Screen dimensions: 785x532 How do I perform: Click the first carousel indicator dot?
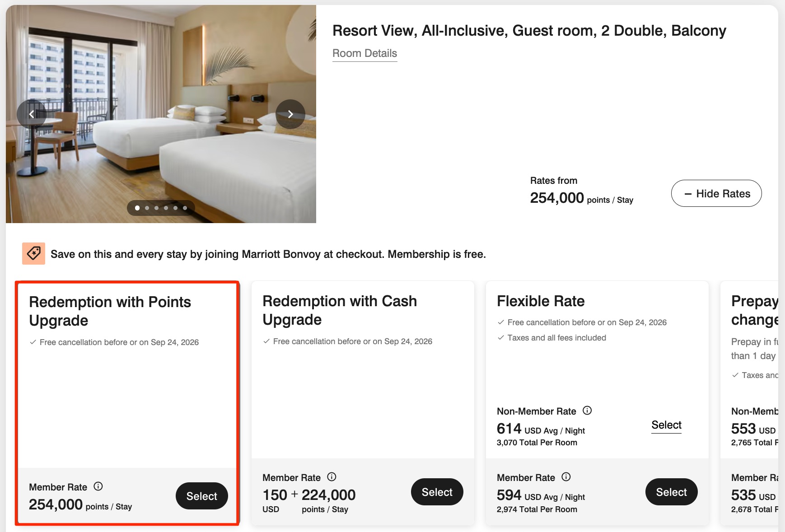point(136,208)
